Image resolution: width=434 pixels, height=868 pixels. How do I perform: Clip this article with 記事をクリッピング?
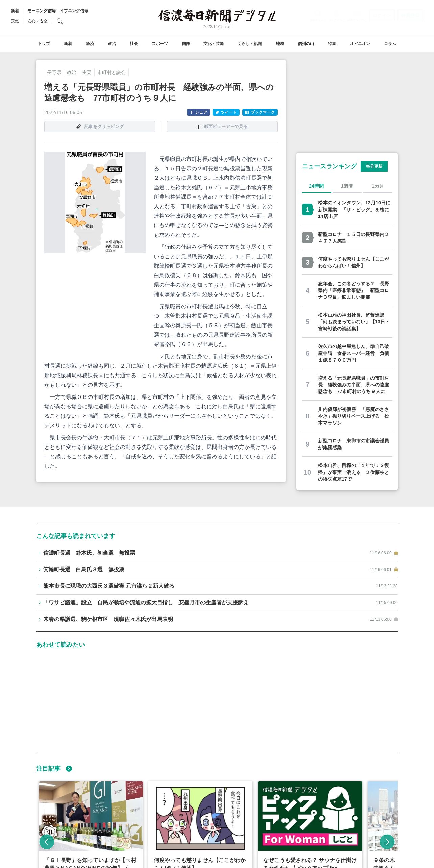click(x=100, y=127)
